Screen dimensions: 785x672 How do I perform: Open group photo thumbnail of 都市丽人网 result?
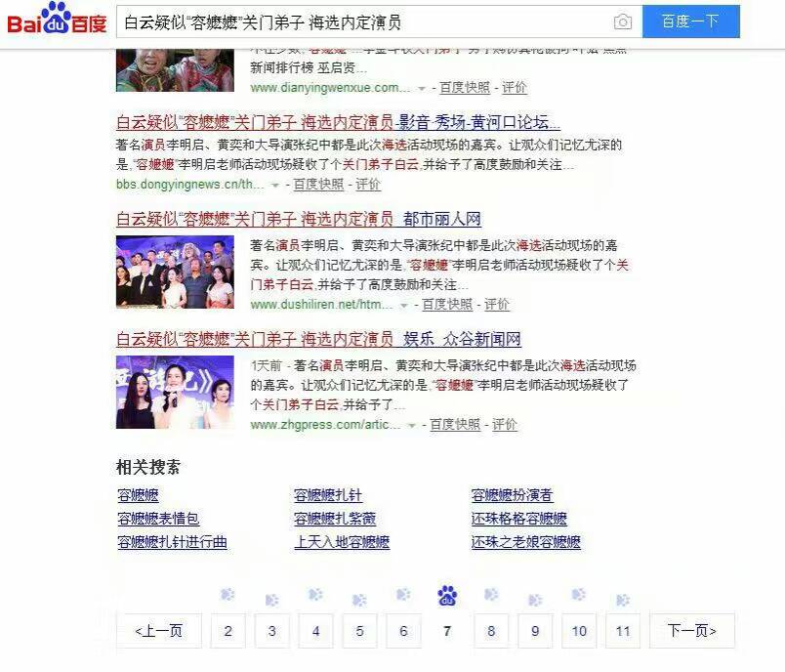tap(175, 272)
